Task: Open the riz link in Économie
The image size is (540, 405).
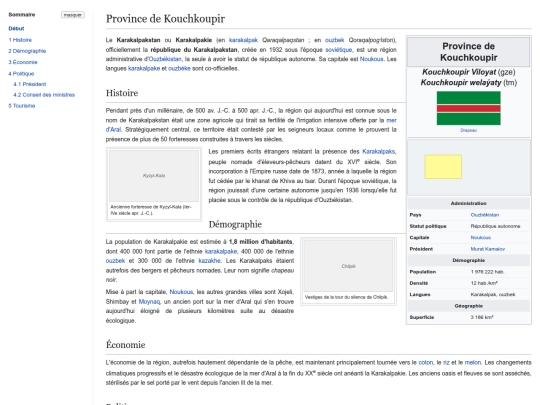Action: 446,363
